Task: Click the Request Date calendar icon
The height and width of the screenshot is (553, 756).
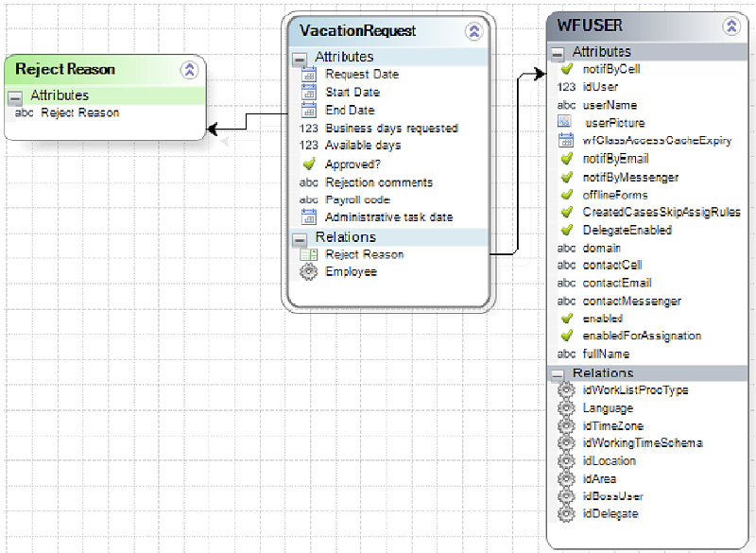Action: 309,74
